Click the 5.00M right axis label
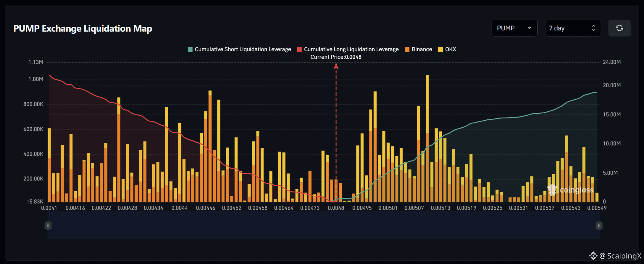 click(x=610, y=173)
